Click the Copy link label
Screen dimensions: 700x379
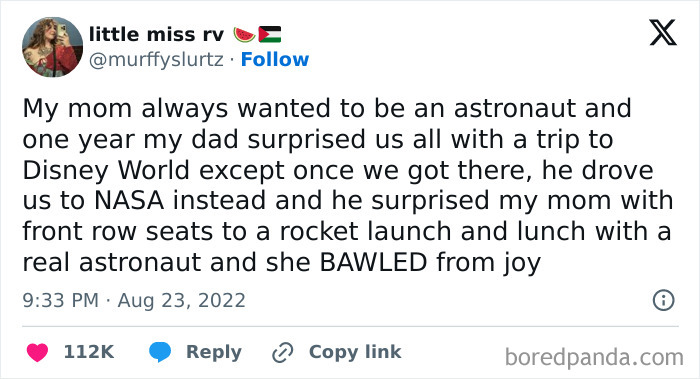coord(355,352)
